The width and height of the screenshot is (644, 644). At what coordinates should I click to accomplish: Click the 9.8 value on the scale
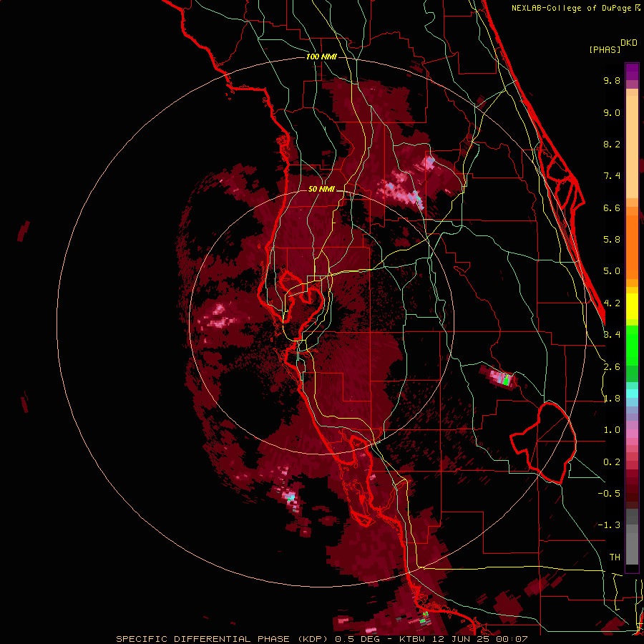coord(612,80)
